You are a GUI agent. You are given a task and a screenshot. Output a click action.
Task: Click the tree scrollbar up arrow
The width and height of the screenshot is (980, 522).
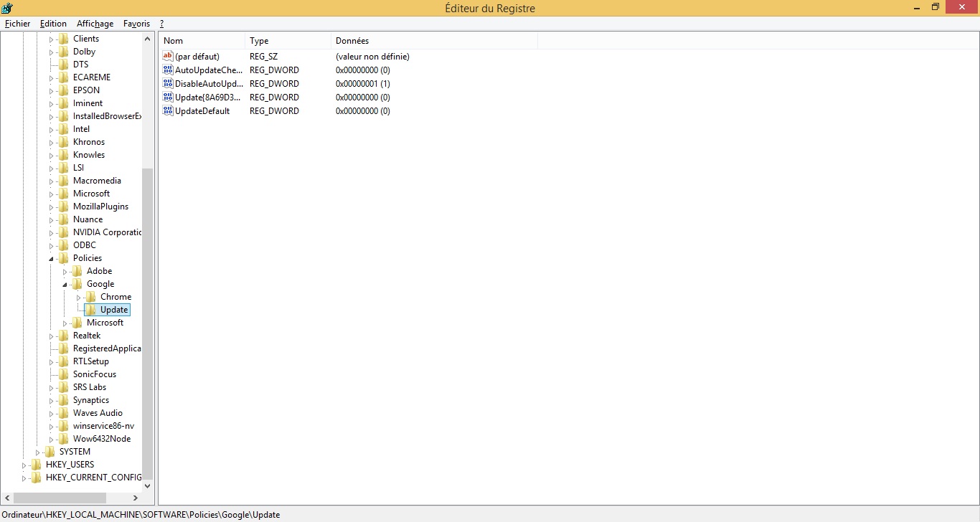[x=148, y=39]
